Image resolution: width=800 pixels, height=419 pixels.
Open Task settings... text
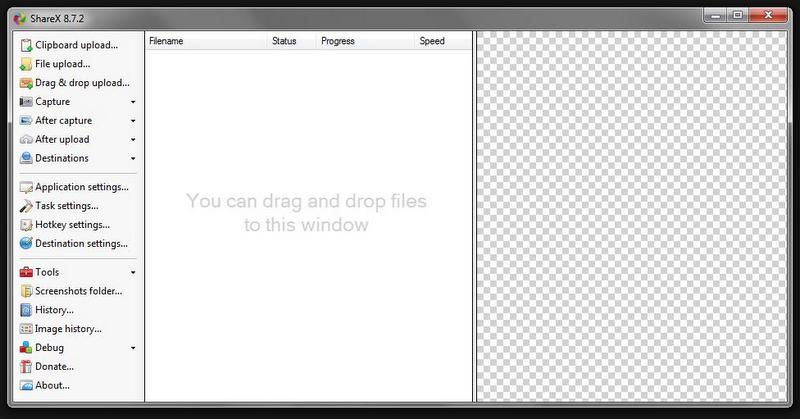click(67, 206)
